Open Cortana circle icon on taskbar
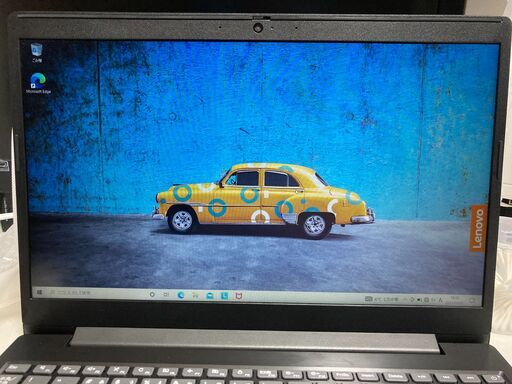Viewport: 512px width, 384px height. (x=152, y=294)
